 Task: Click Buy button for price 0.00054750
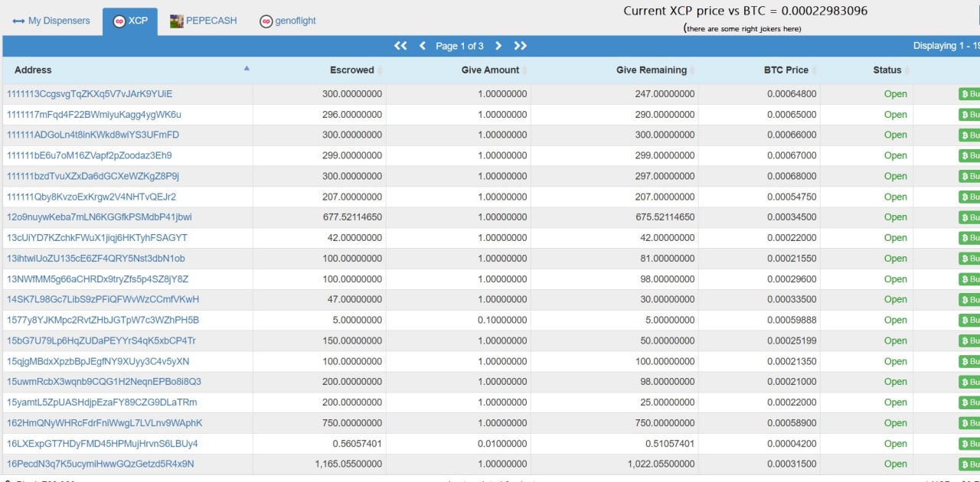pos(969,197)
